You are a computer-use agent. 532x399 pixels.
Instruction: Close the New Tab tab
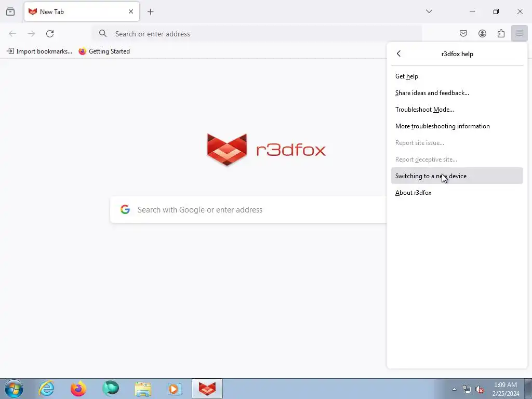click(131, 11)
